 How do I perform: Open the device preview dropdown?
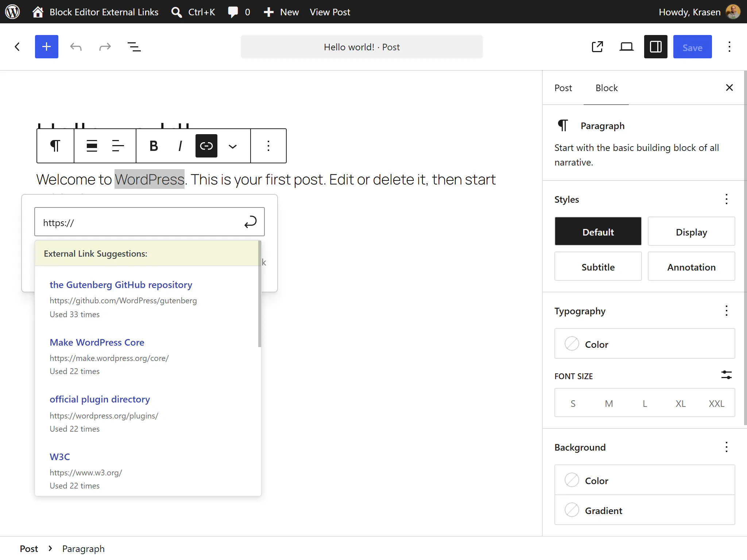click(627, 47)
